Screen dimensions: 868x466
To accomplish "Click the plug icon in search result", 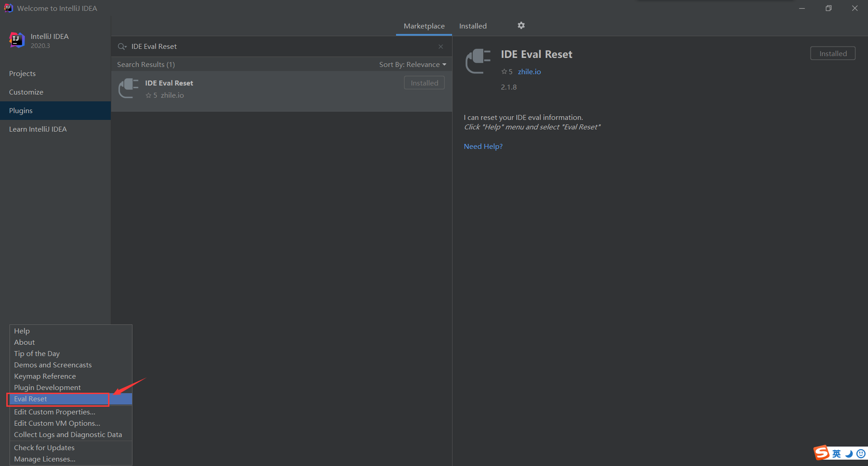I will 128,88.
